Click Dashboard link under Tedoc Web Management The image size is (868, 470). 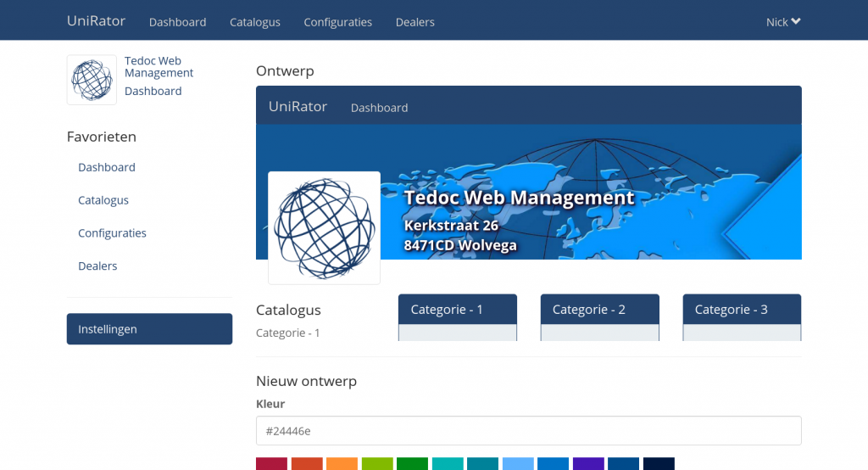[153, 91]
